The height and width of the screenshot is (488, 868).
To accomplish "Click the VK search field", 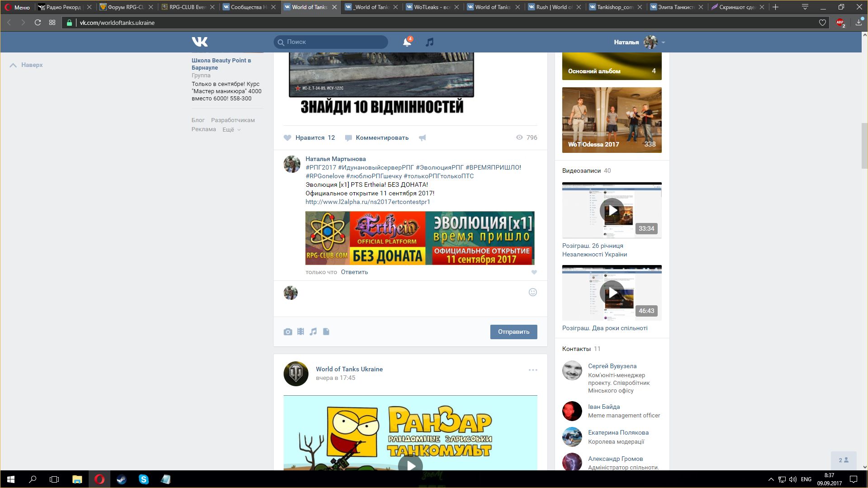I will click(x=331, y=42).
